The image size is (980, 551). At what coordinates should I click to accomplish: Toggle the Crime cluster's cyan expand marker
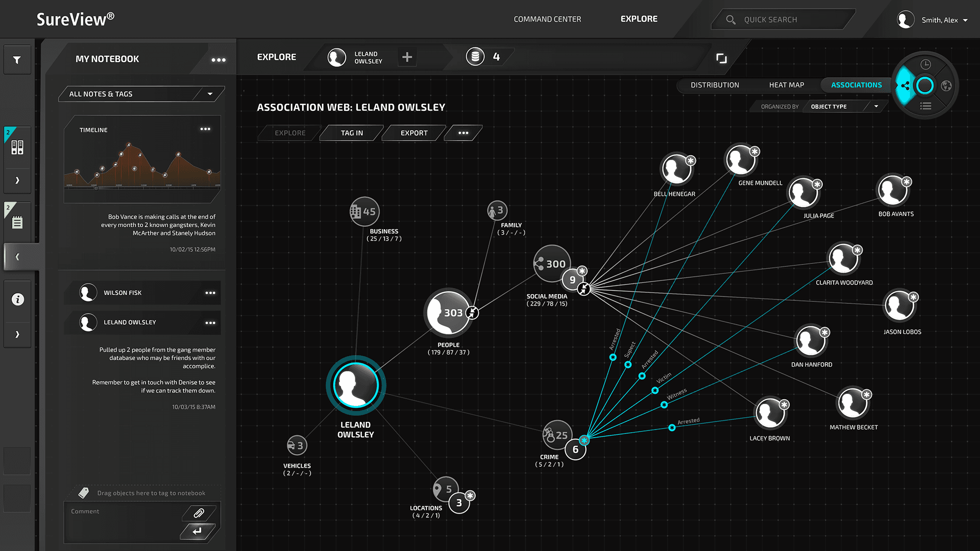tap(584, 440)
